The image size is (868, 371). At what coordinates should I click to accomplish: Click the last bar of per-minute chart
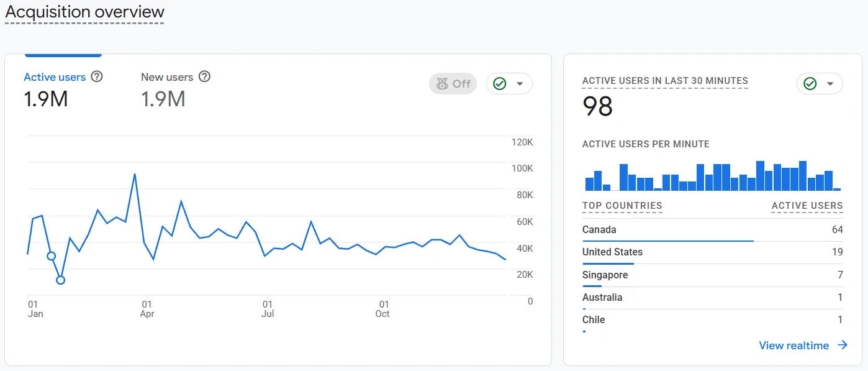point(837,190)
